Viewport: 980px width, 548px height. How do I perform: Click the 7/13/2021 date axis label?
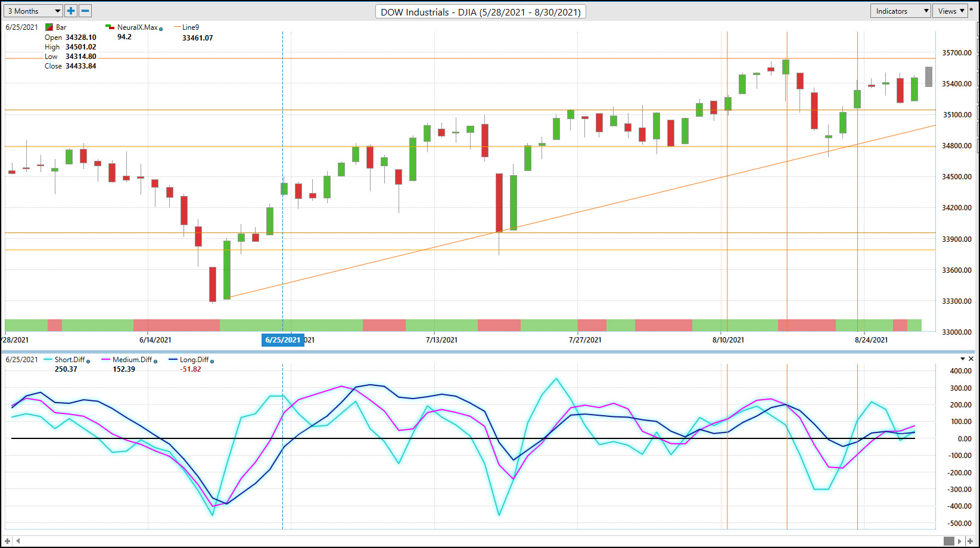click(441, 340)
